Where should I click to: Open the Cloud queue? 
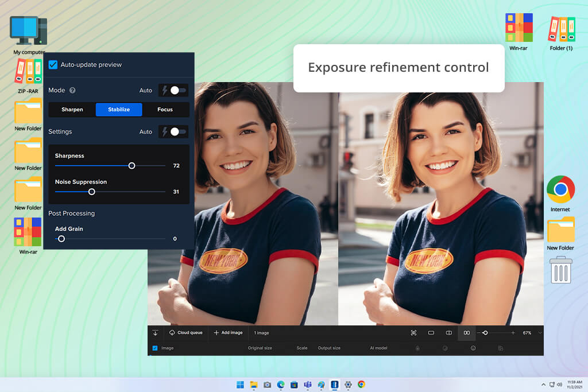click(186, 333)
